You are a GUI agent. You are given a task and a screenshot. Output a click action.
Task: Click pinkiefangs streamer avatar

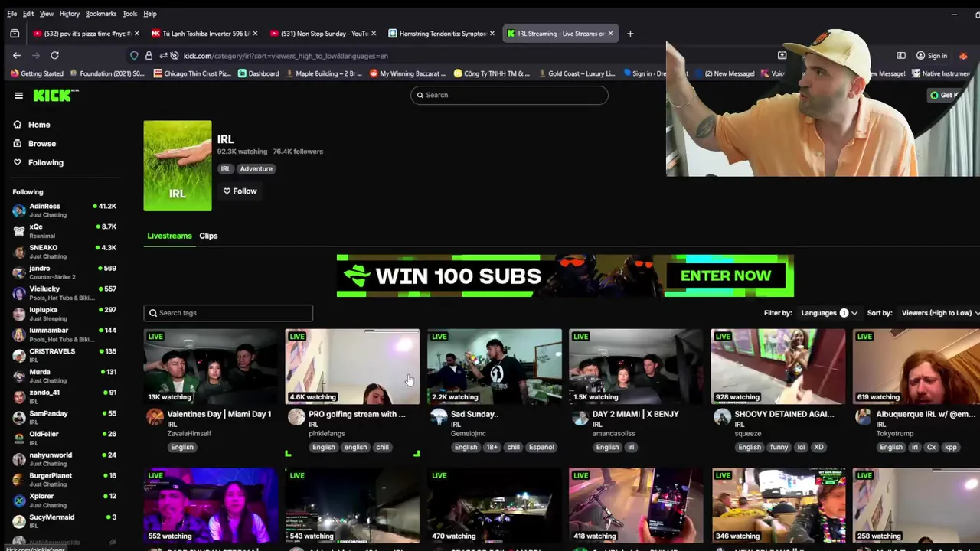click(x=296, y=416)
